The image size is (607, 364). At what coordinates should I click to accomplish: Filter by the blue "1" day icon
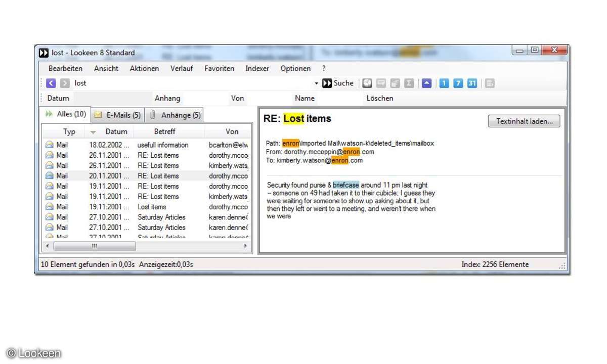[x=444, y=83]
